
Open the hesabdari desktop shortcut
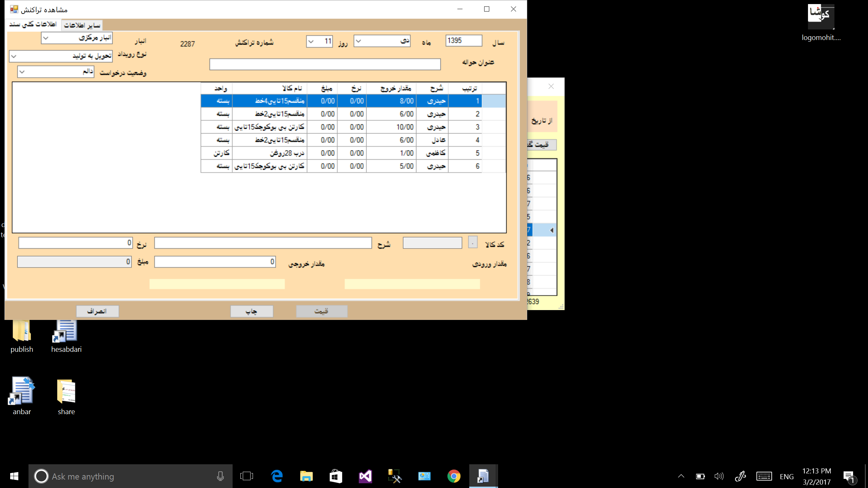pyautogui.click(x=66, y=334)
